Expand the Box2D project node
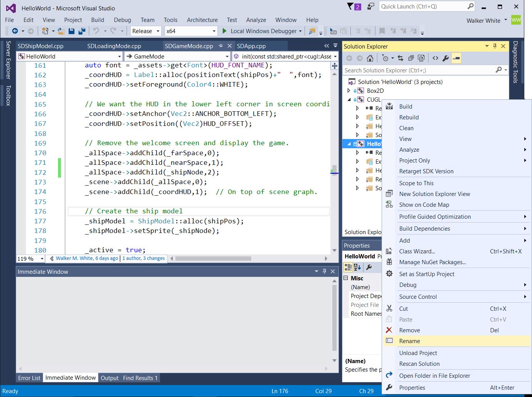 point(349,91)
